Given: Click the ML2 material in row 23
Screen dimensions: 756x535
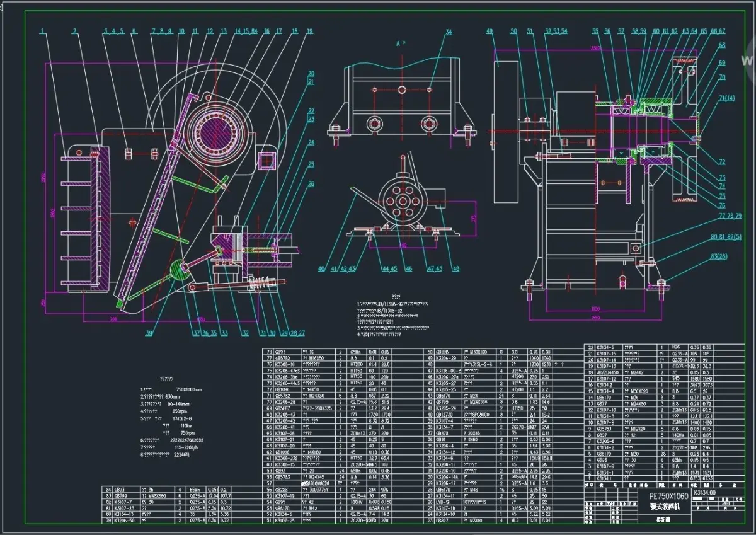Looking at the screenshot, I should pyautogui.click(x=515, y=521).
